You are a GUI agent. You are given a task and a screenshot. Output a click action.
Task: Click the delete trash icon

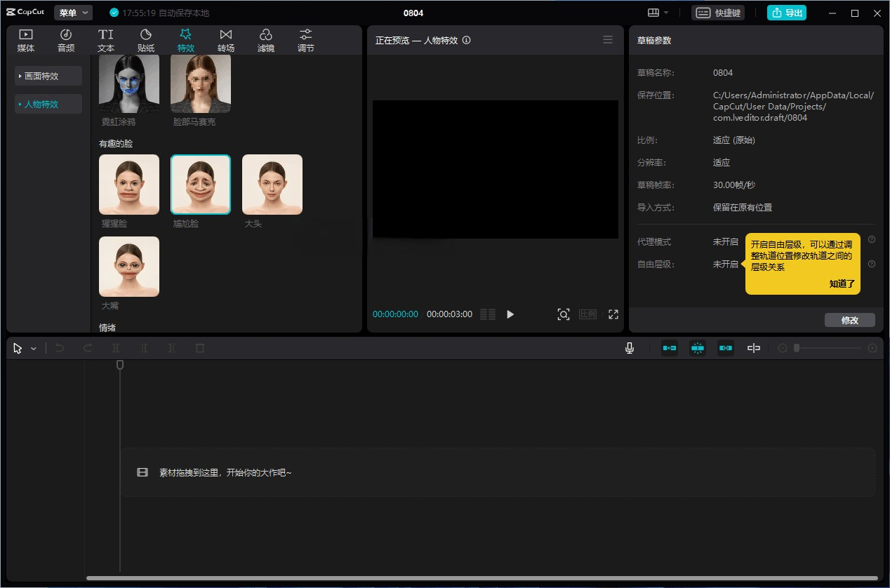point(200,348)
